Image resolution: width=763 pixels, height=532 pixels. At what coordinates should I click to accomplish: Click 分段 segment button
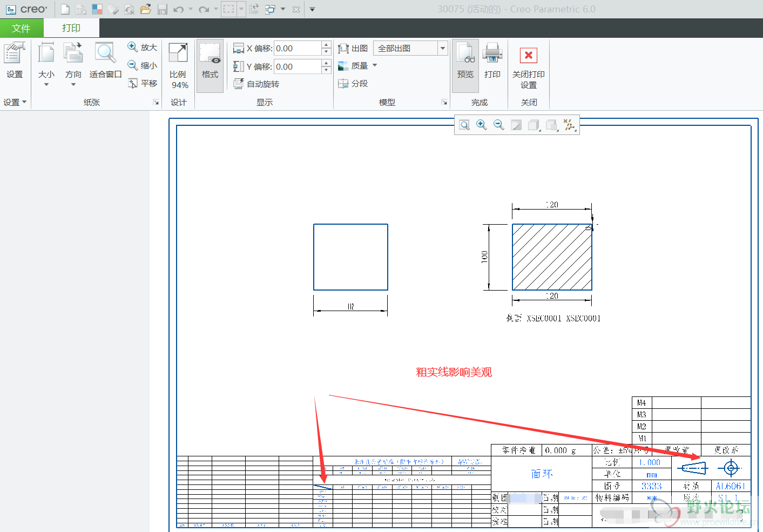pyautogui.click(x=353, y=83)
